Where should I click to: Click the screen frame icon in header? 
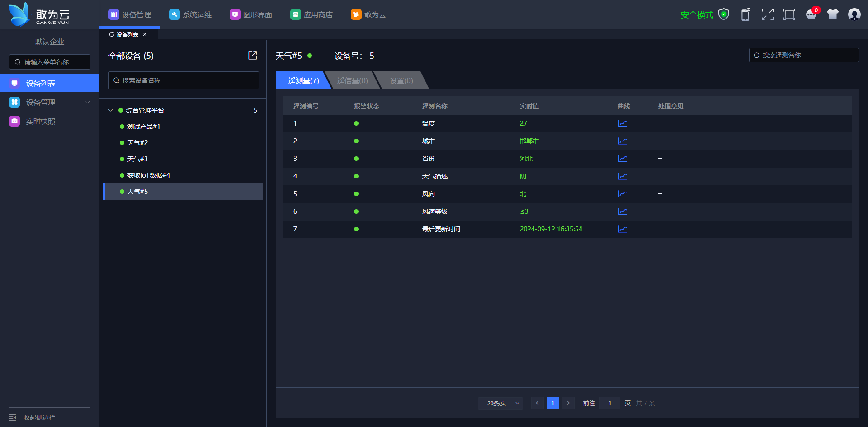(789, 14)
